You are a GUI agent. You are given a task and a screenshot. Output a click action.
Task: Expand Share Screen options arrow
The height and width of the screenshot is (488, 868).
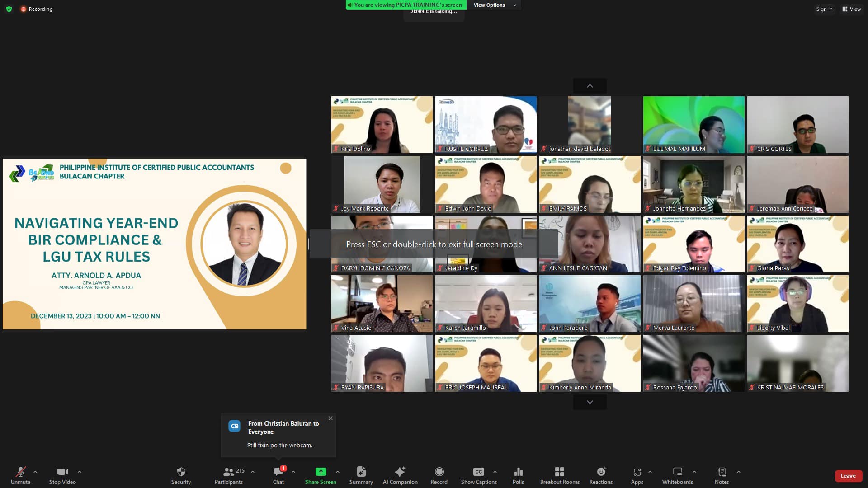point(338,472)
